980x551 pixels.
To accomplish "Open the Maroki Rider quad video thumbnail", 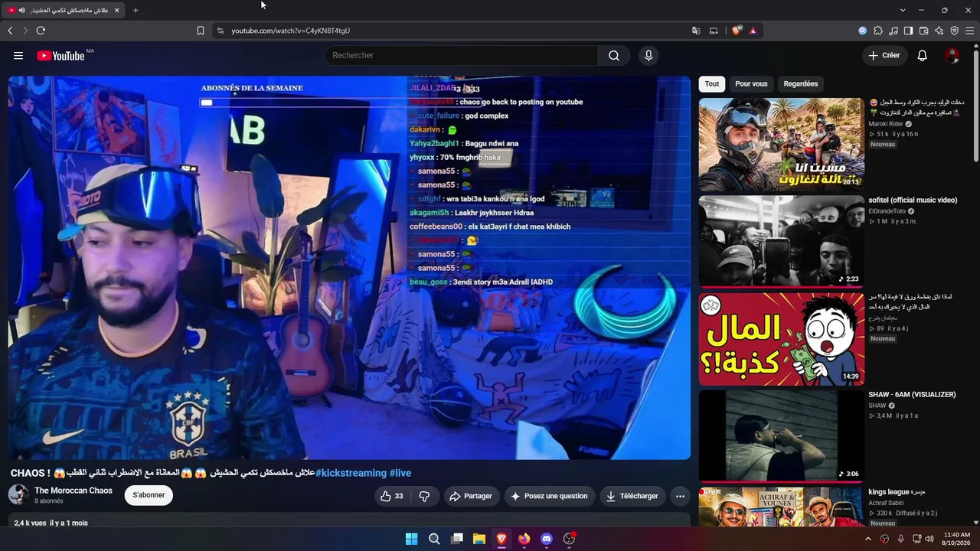I will [781, 145].
